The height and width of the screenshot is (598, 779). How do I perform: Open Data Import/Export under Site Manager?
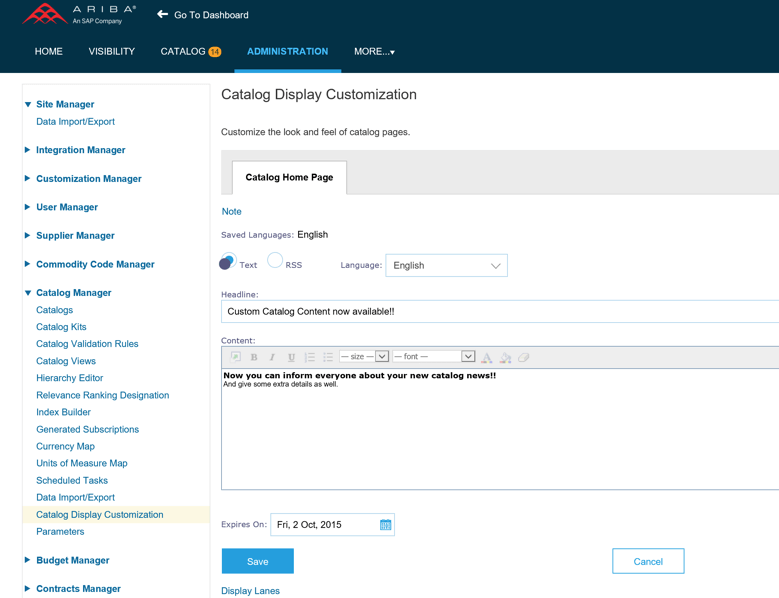[76, 122]
